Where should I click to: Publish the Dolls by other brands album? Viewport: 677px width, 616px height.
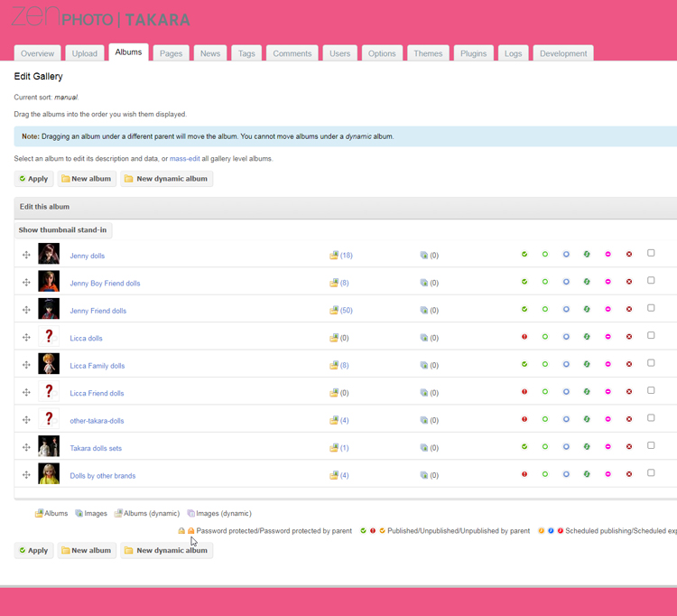tap(524, 474)
